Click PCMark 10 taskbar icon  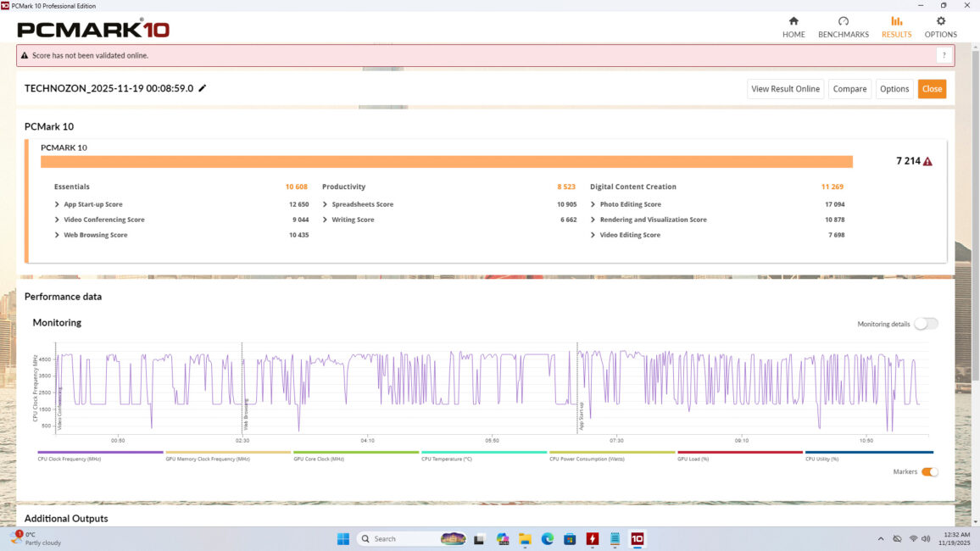[637, 539]
